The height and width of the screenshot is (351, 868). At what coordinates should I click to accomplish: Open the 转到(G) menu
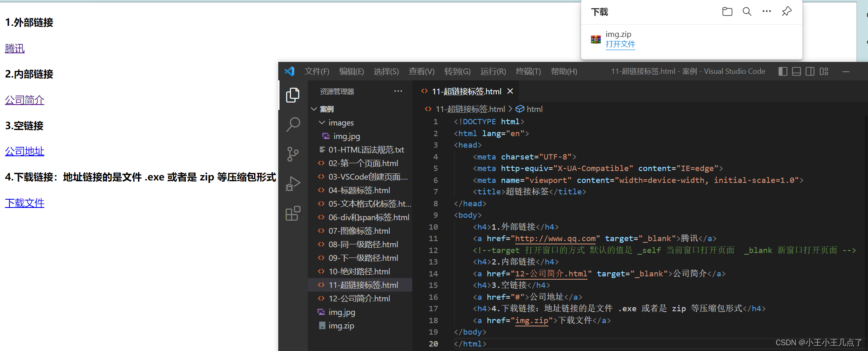tap(457, 71)
